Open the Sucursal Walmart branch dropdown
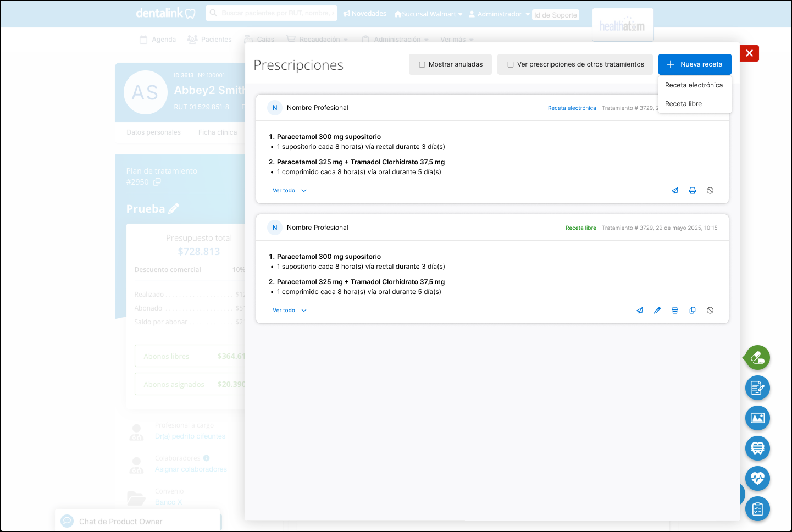Screen dimensions: 792x532 tap(428, 14)
